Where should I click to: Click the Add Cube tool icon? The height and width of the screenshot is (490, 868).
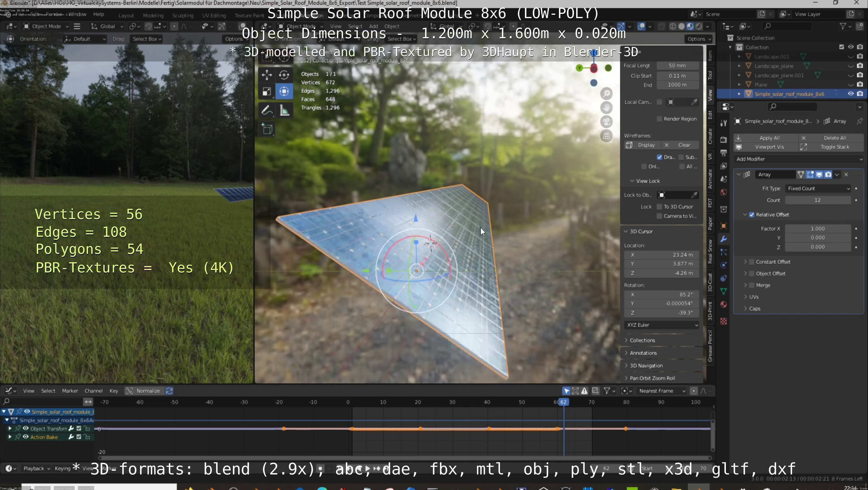(267, 129)
